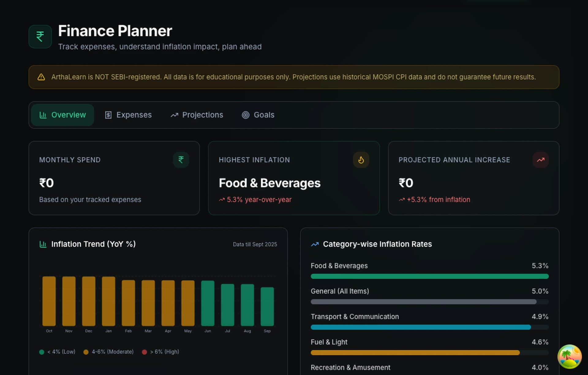Screen dimensions: 588x375
Task: Select the bar chart icon on Overview tab
Action: 43,115
